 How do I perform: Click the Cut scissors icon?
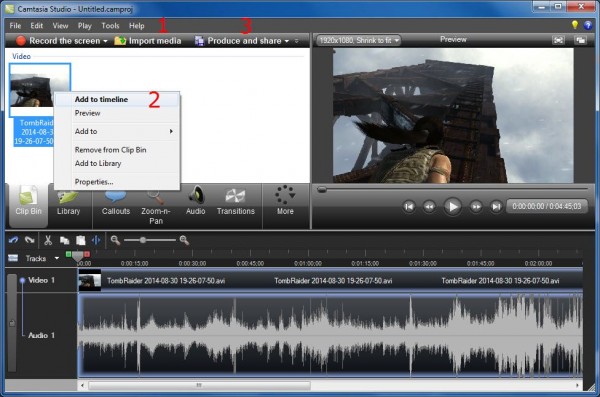pos(48,240)
